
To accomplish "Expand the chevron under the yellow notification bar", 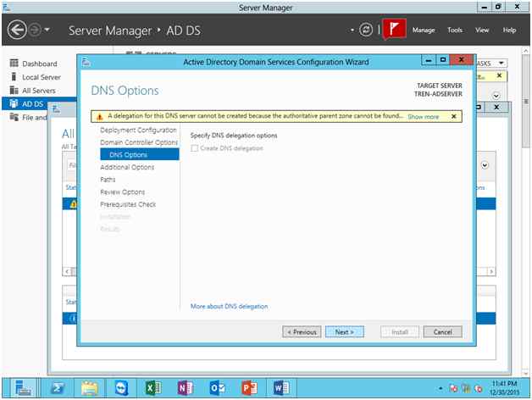I will coord(496,96).
